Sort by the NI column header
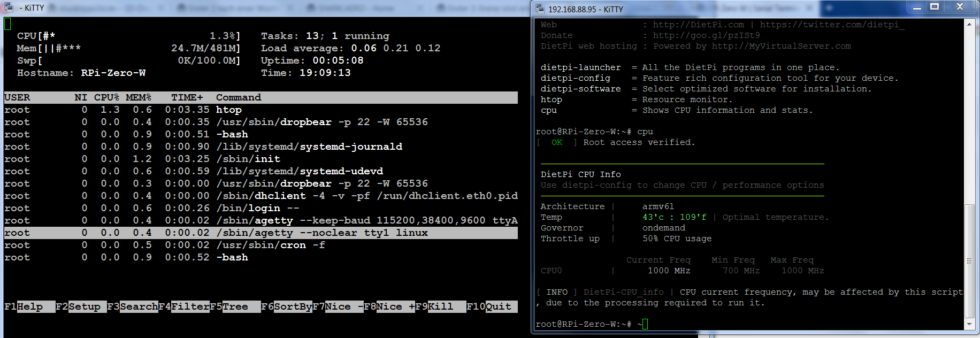The height and width of the screenshot is (338, 980). coord(81,97)
